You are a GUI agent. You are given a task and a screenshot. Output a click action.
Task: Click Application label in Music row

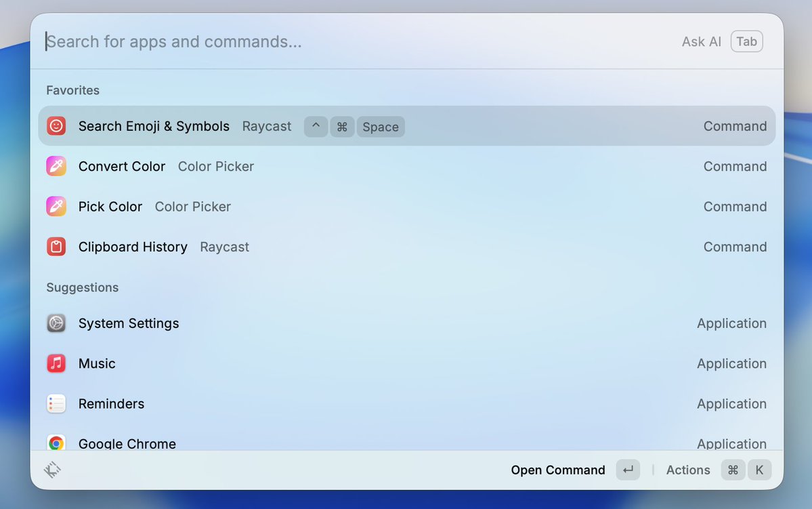pyautogui.click(x=731, y=364)
